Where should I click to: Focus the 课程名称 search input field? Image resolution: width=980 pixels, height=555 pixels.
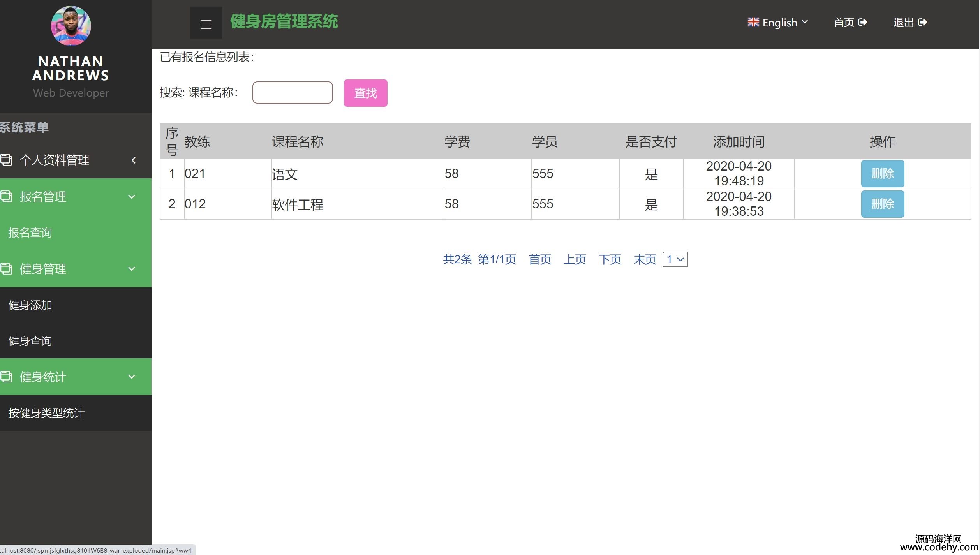point(293,93)
